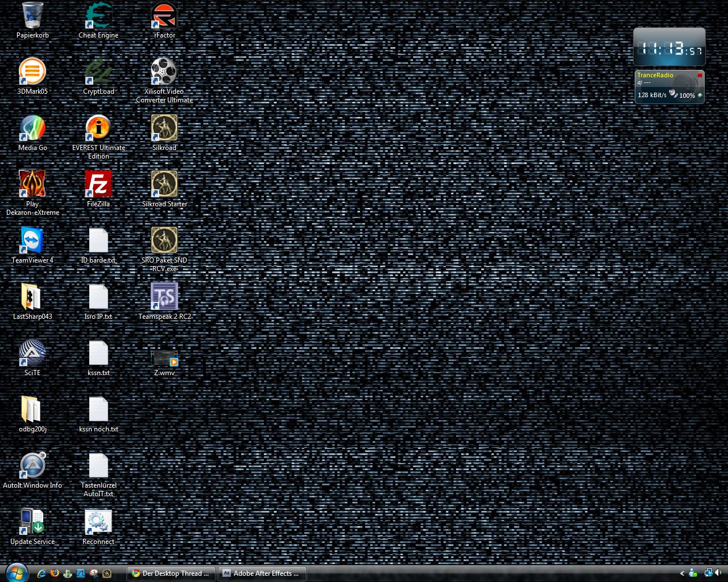This screenshot has height=582, width=728.
Task: Switch to Der Desktop Thread taskbar window
Action: point(171,573)
